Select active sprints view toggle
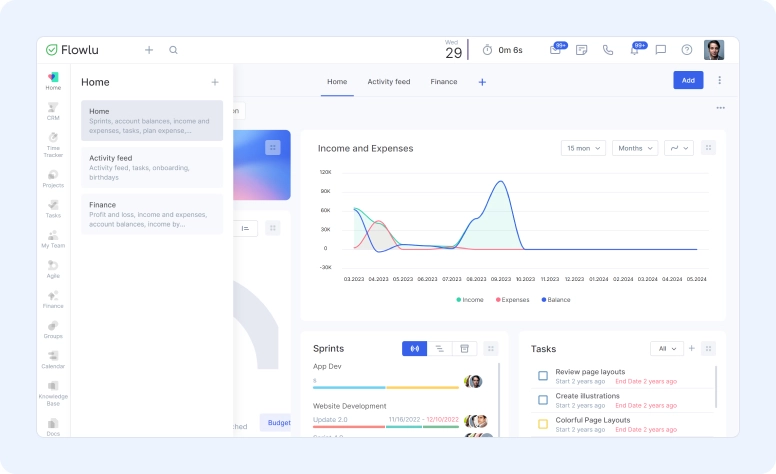Screen dimensions: 776x474 pos(415,348)
